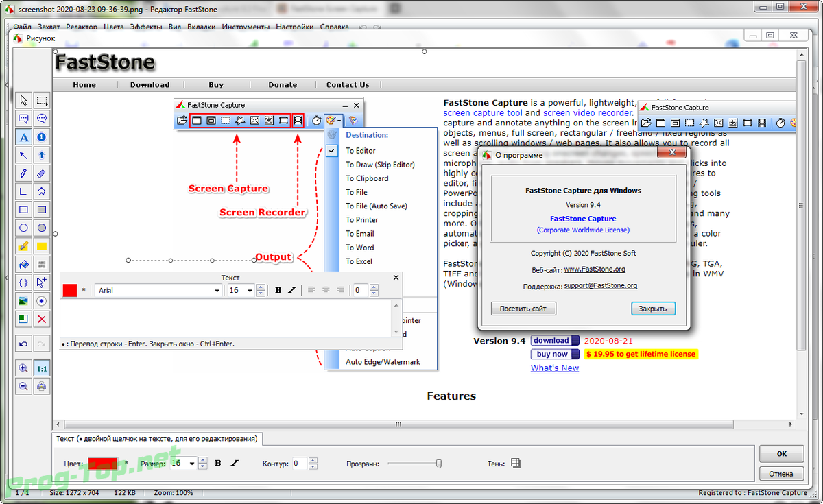823x504 pixels.
Task: Open the Эффекты menu
Action: point(146,27)
